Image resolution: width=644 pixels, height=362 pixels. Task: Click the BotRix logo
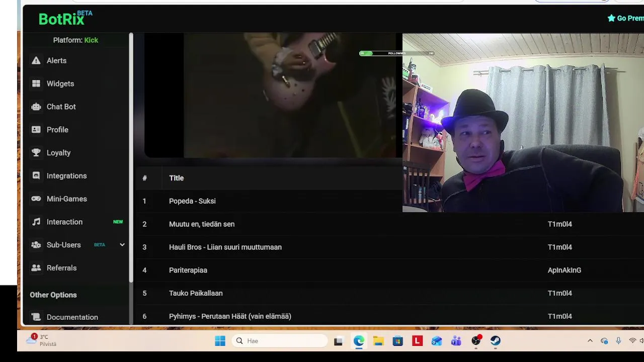click(65, 18)
